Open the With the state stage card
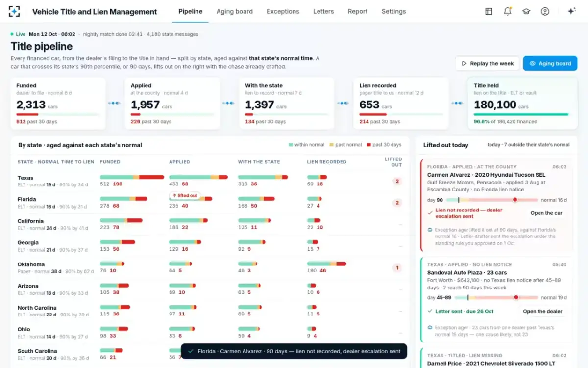Image resolution: width=588 pixels, height=368 pixels. pos(287,103)
